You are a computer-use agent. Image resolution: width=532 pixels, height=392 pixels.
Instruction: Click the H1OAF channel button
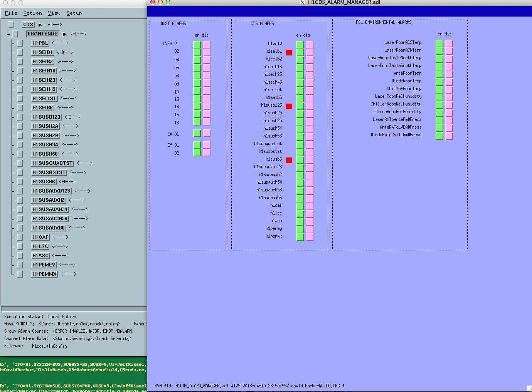click(x=40, y=237)
